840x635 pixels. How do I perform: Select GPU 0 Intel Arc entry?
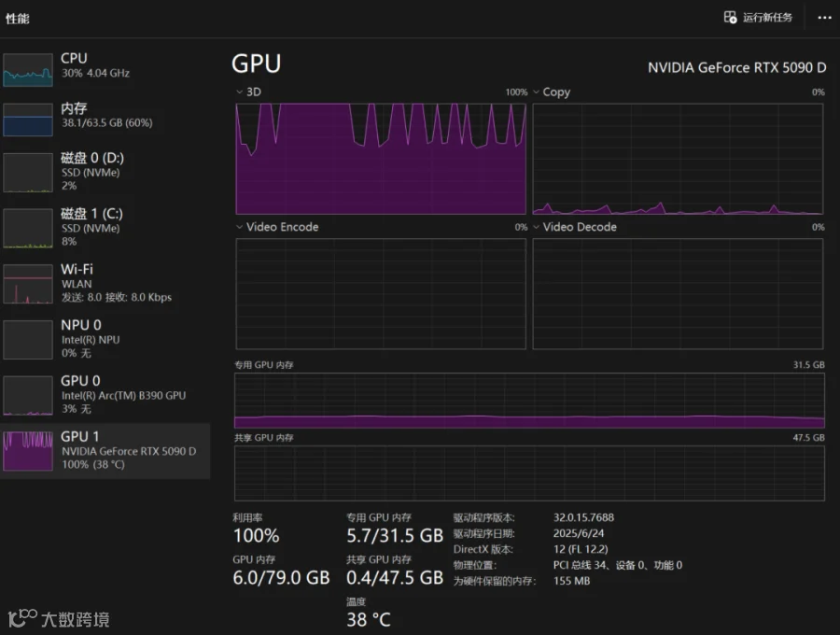pyautogui.click(x=105, y=395)
